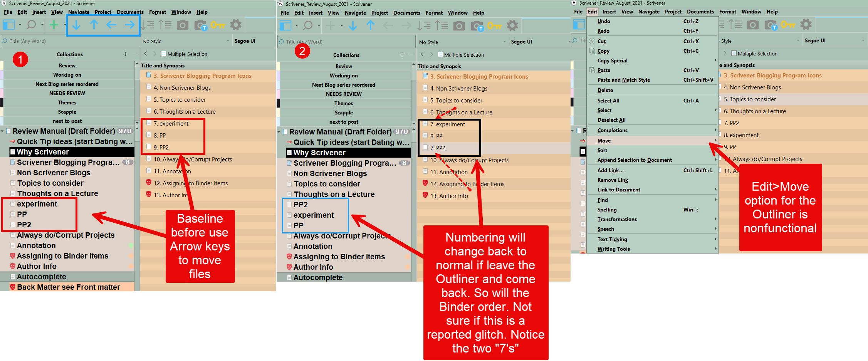The width and height of the screenshot is (868, 361).
Task: Open the gear settings icon, middle window
Action: 512,26
